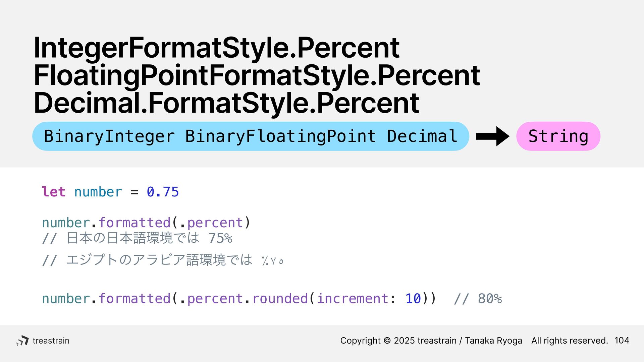
Task: Click the Arabic-locale comment line with ٪٧٥
Action: (163, 260)
